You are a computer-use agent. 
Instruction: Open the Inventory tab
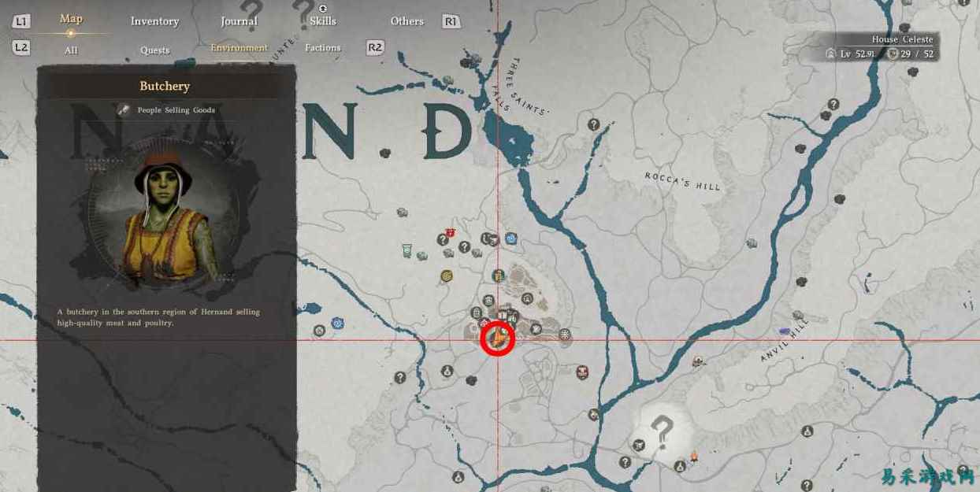(154, 21)
